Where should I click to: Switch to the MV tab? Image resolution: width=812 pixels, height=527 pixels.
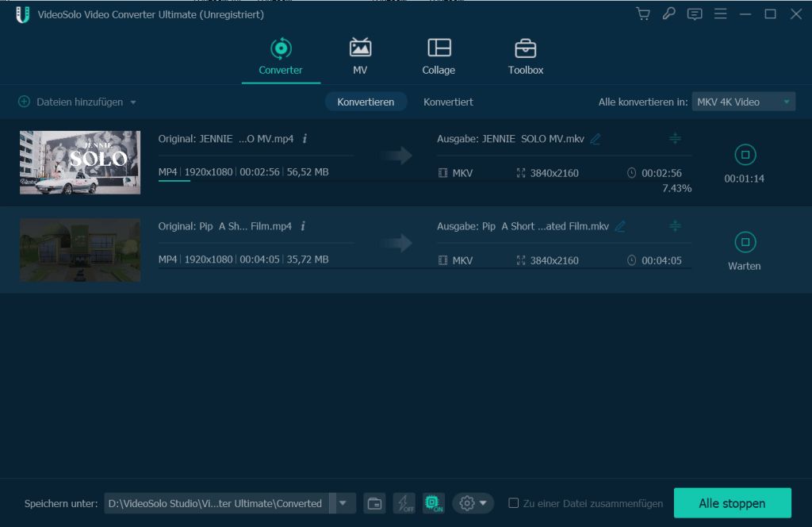coord(360,56)
